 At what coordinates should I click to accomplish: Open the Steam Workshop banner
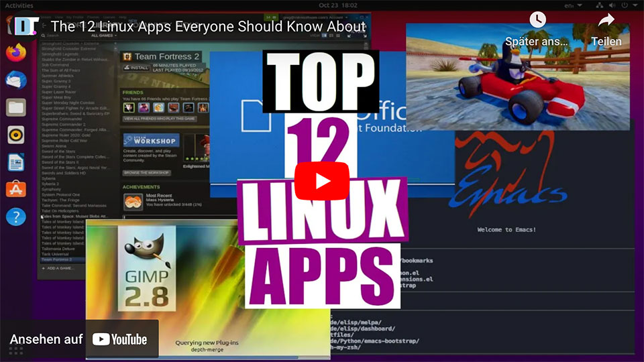click(x=151, y=140)
